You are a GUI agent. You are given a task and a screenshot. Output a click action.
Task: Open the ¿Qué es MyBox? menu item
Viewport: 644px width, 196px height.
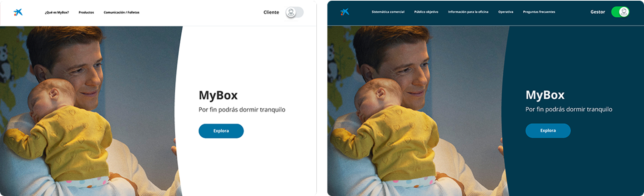tap(57, 12)
